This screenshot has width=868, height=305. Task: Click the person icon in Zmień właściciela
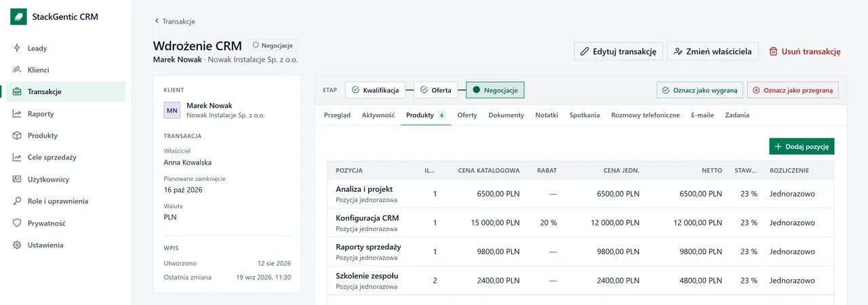pos(678,52)
